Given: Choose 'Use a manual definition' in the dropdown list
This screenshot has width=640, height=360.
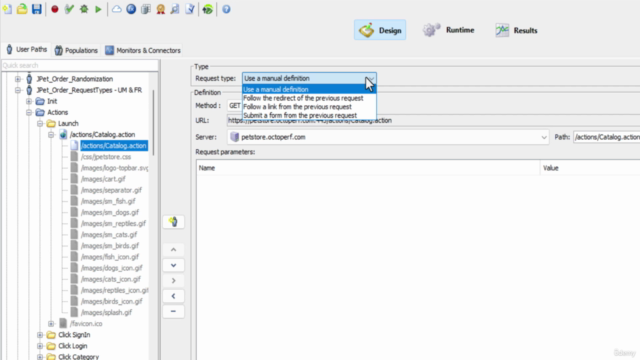Looking at the screenshot, I should 309,89.
